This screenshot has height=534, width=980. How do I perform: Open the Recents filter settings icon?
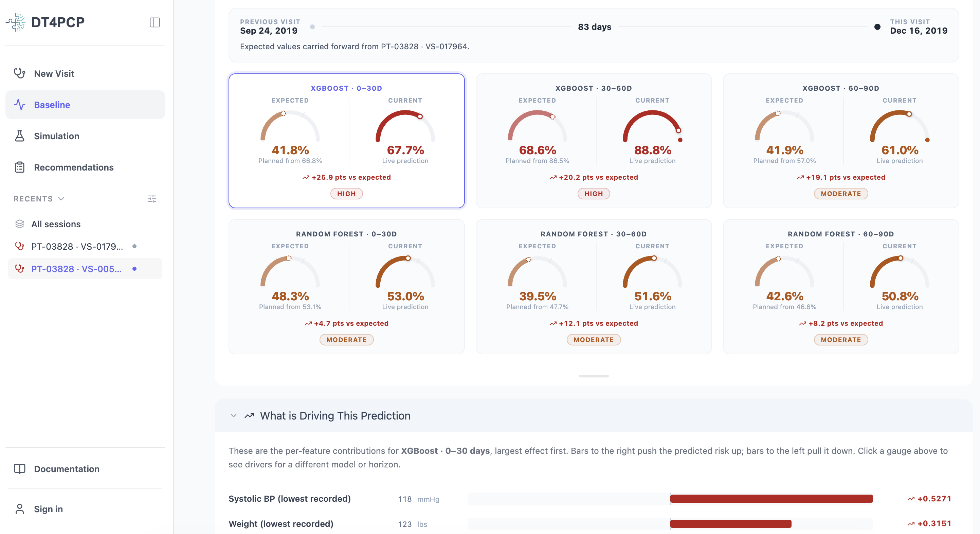point(152,199)
